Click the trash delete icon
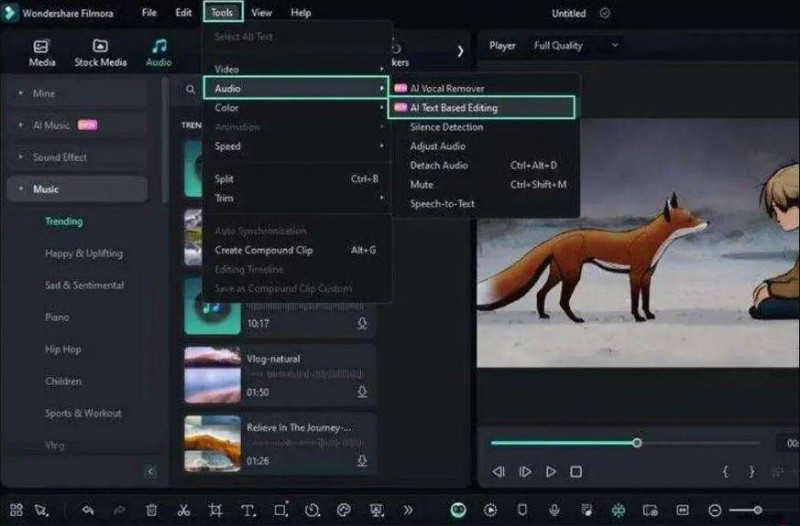The height and width of the screenshot is (526, 800). [x=151, y=510]
